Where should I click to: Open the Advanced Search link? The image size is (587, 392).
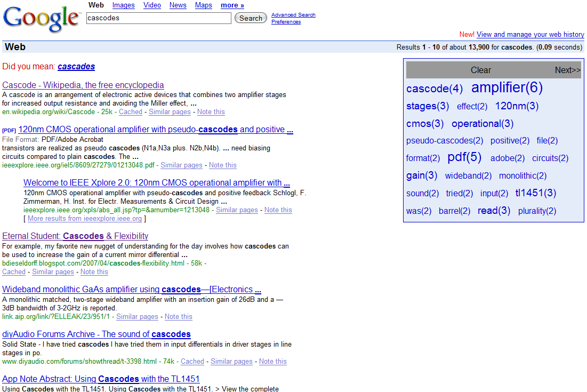pos(293,15)
